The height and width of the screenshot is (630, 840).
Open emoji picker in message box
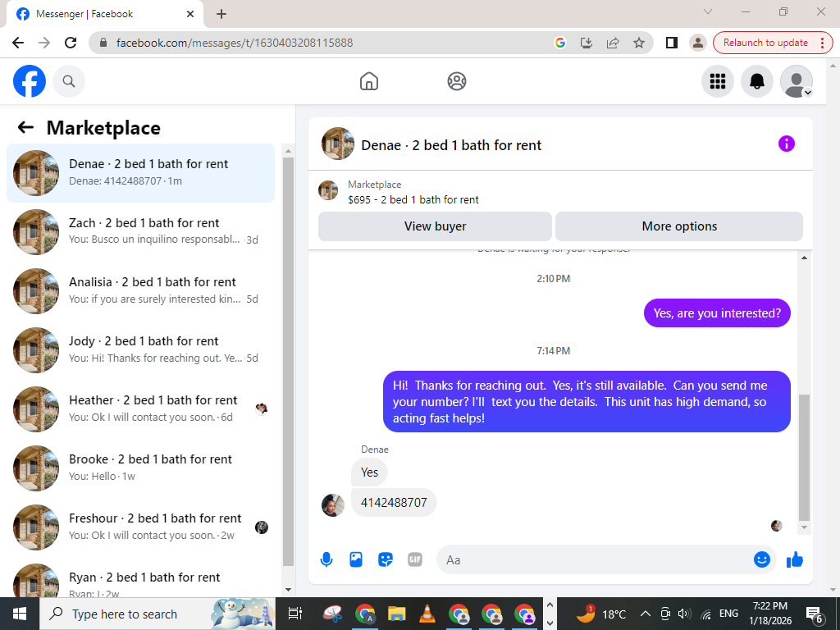click(x=761, y=559)
